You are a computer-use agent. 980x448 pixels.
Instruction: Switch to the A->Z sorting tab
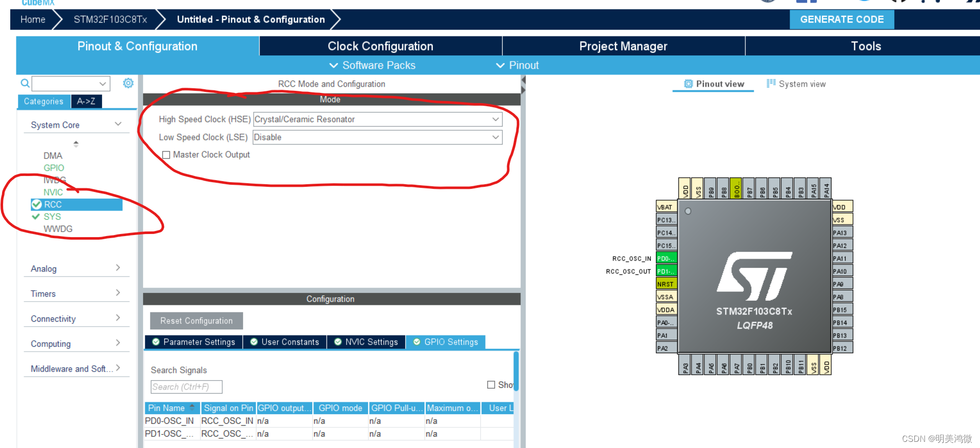pyautogui.click(x=86, y=101)
